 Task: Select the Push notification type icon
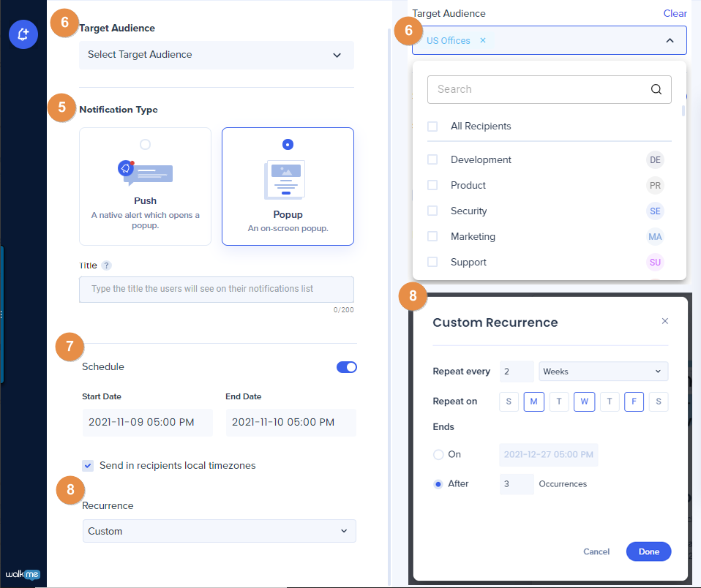pos(145,176)
